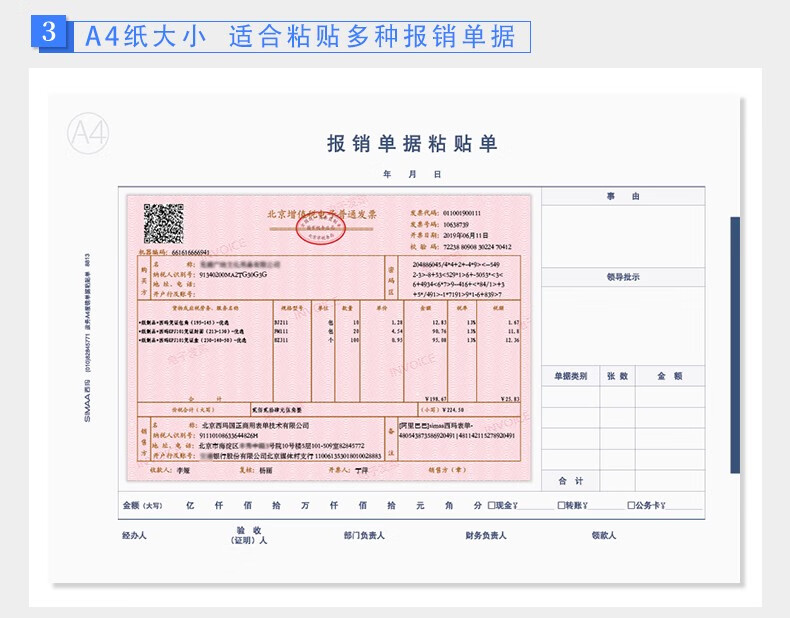Tick the 现金 checkbox

[491, 505]
